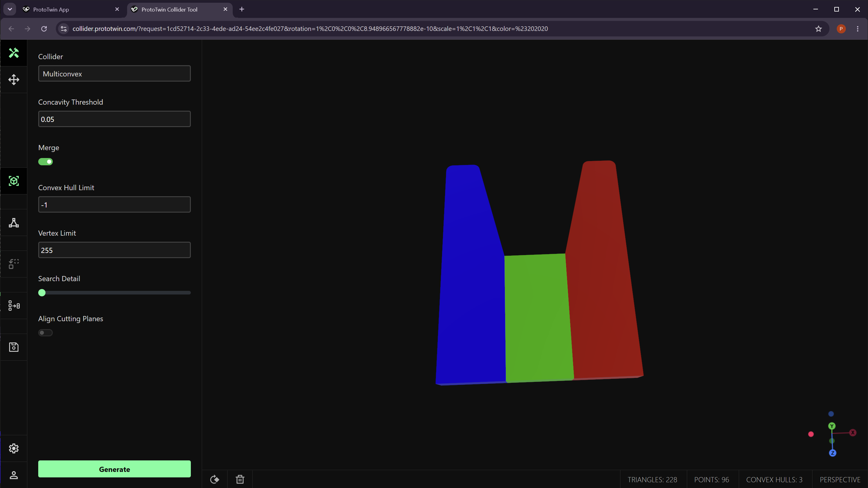
Task: Focus the Concavity Threshold field
Action: (x=114, y=119)
